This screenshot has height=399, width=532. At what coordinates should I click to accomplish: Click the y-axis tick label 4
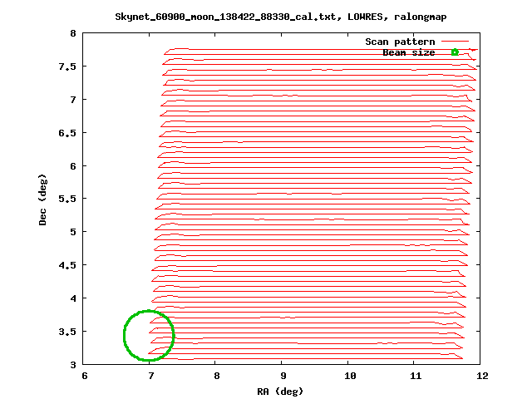73,298
